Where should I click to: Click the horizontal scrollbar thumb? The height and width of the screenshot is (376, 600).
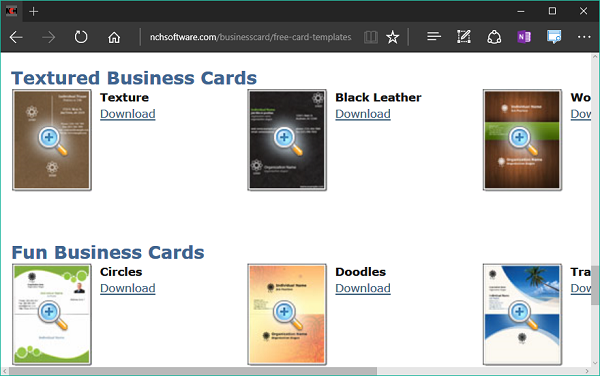pos(193,371)
